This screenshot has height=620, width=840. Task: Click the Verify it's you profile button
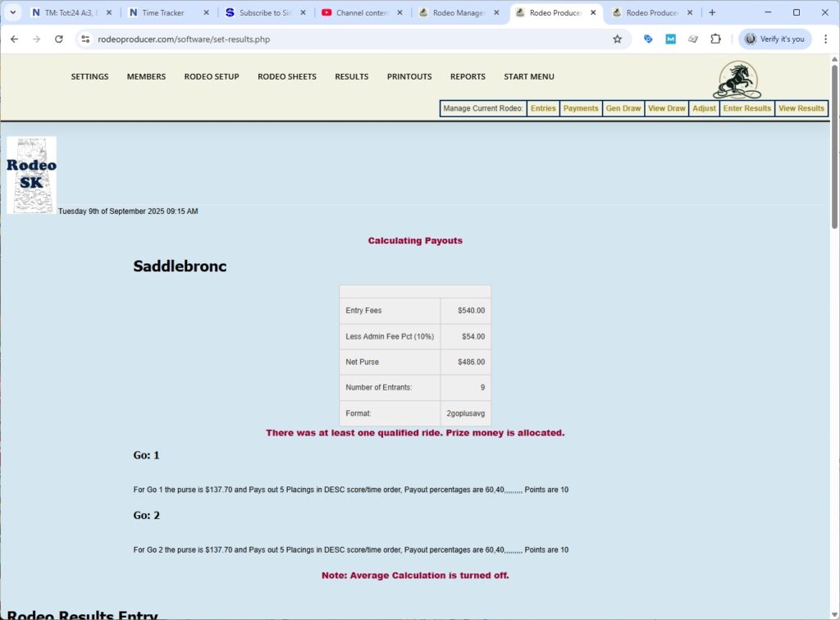775,39
